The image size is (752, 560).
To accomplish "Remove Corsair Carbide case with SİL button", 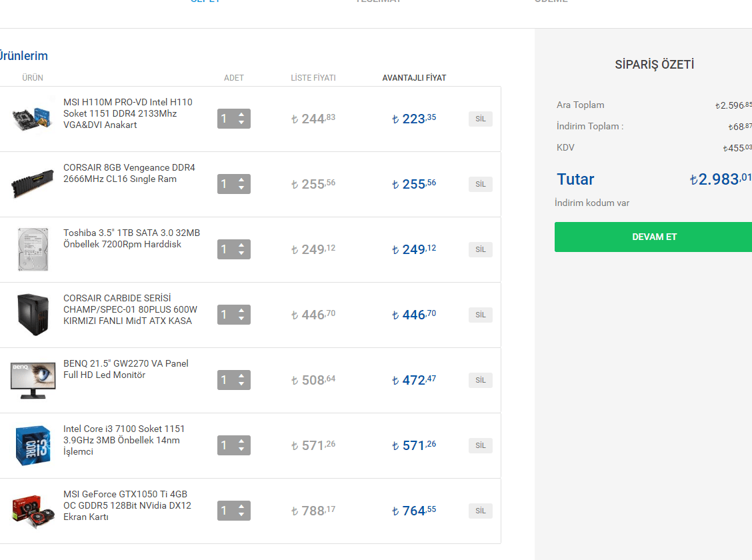I will pos(481,315).
